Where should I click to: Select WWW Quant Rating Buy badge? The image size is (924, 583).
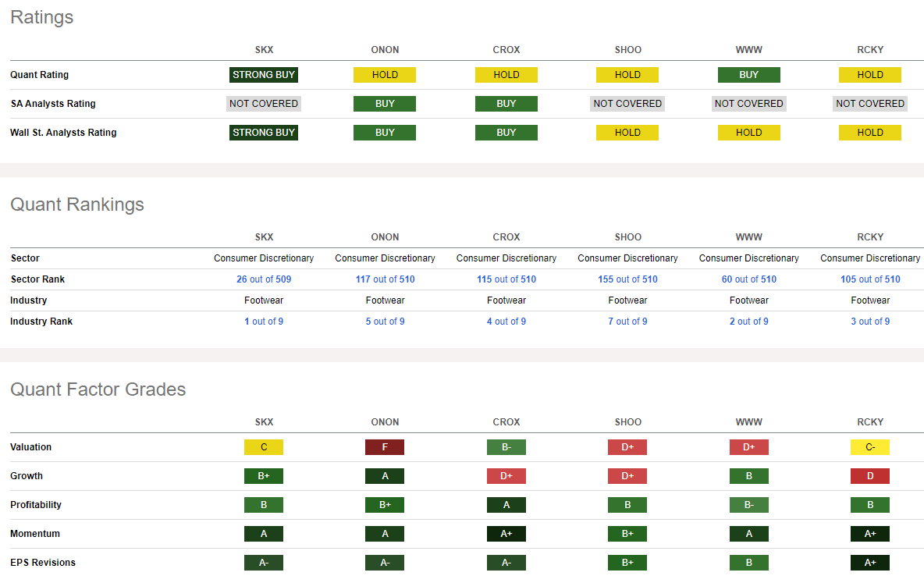coord(748,75)
